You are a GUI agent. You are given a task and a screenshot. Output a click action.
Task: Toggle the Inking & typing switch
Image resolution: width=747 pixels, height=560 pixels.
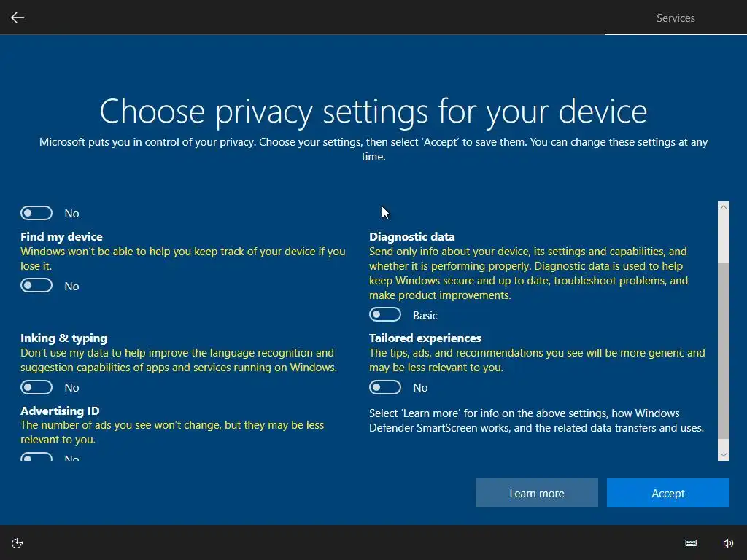point(36,387)
